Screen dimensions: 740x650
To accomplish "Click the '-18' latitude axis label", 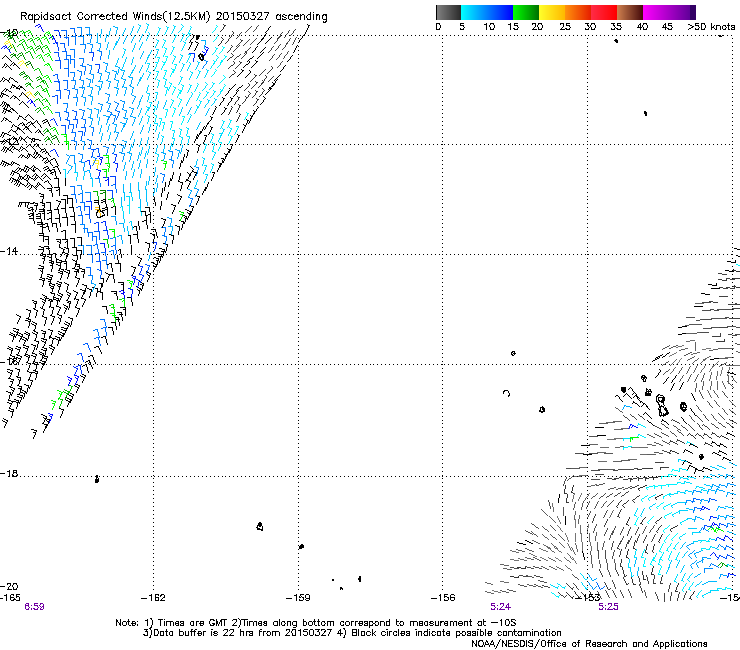I will point(9,473).
